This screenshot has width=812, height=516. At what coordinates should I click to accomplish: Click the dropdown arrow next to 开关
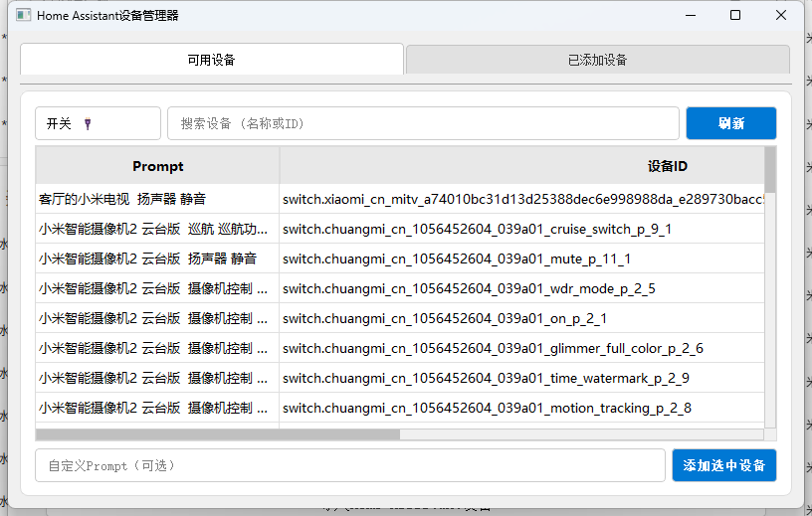pos(89,124)
